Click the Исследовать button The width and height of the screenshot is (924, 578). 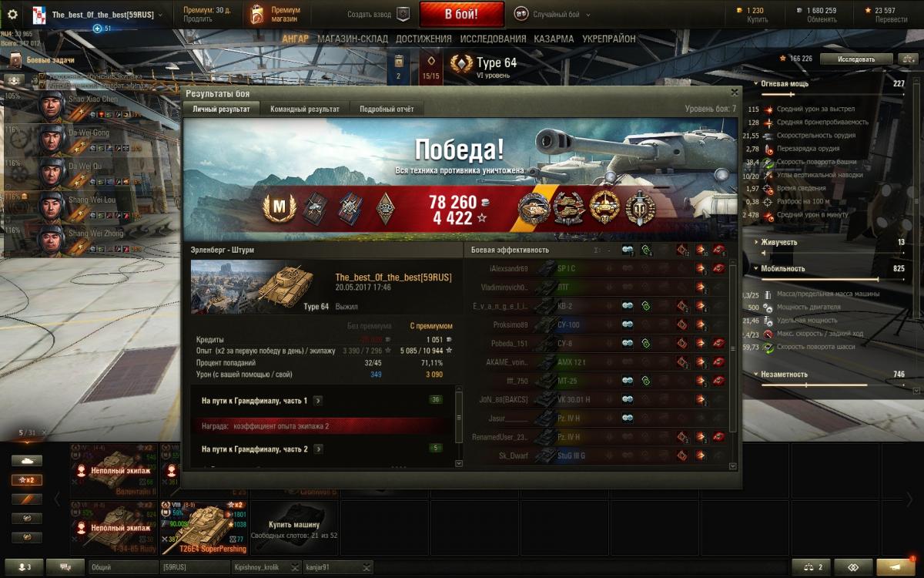[856, 59]
